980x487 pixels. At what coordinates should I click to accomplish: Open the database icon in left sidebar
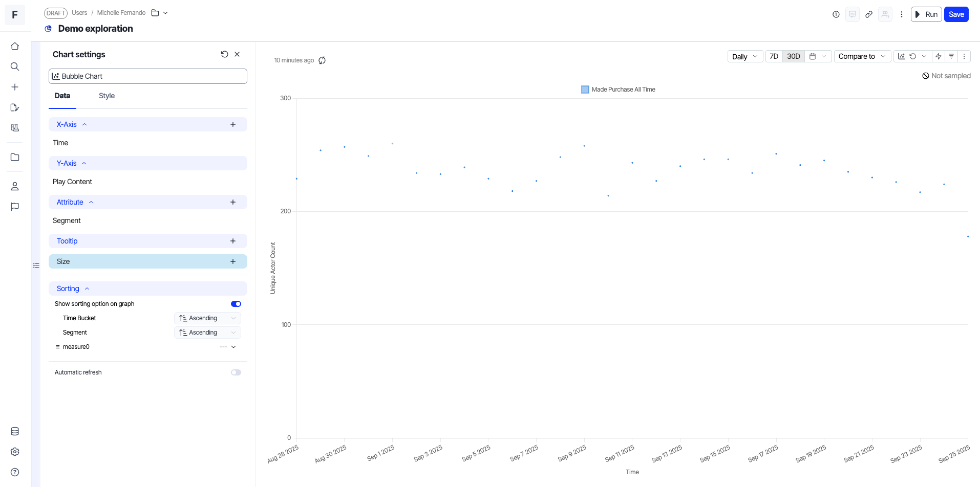15,431
